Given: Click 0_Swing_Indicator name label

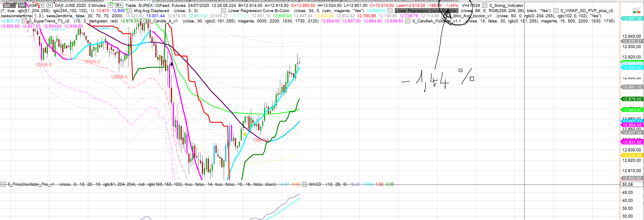Looking at the screenshot, I should [x=506, y=5].
